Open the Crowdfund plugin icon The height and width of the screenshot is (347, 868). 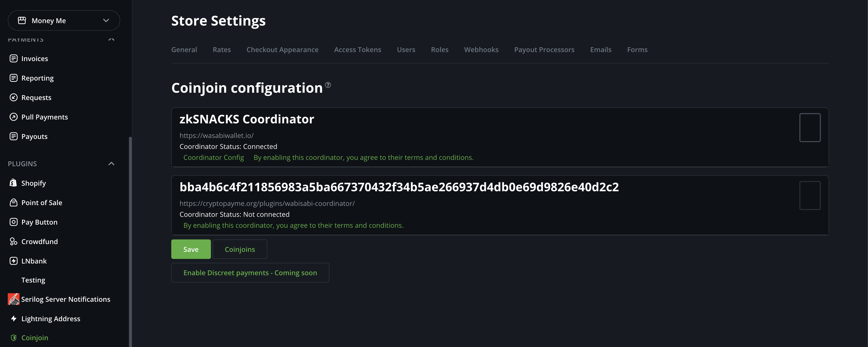[x=13, y=242]
